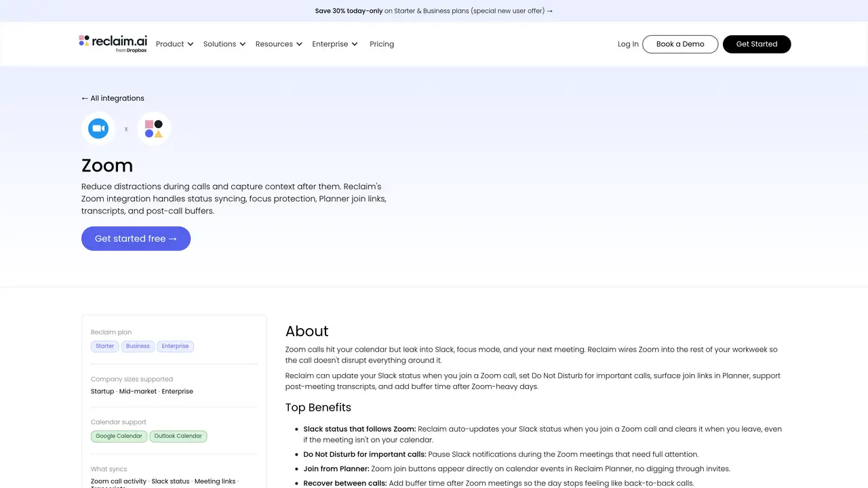The width and height of the screenshot is (868, 488).
Task: Click the black Get Started button
Action: [757, 44]
